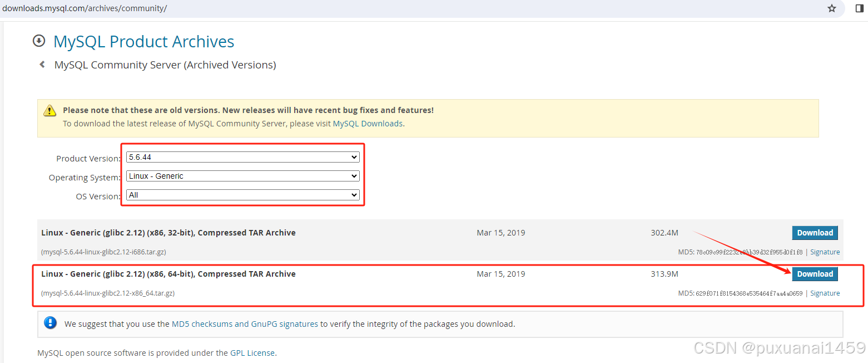Open the Operating System dropdown
The height and width of the screenshot is (363, 868).
click(x=242, y=176)
